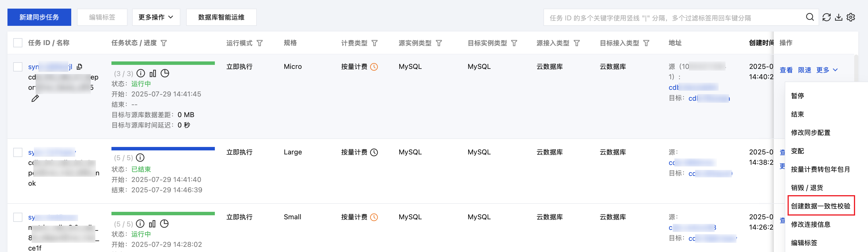Edit the first task name
The height and width of the screenshot is (252, 868).
35,98
